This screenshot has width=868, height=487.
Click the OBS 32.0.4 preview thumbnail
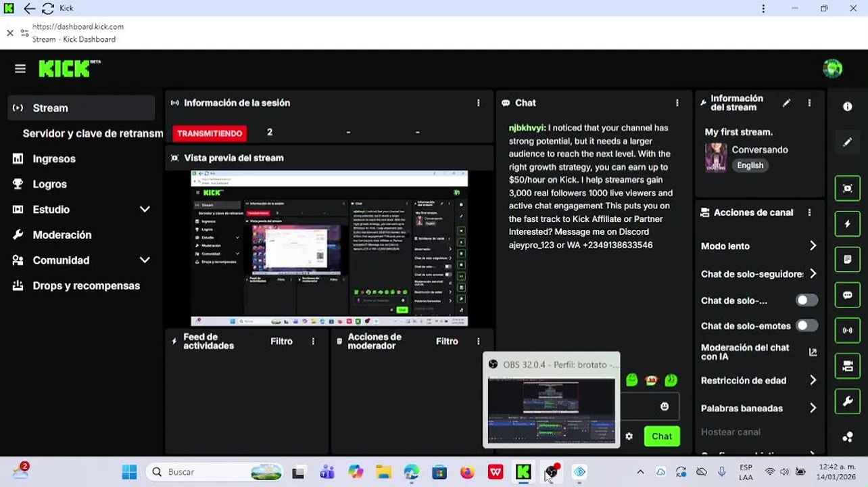(x=552, y=410)
